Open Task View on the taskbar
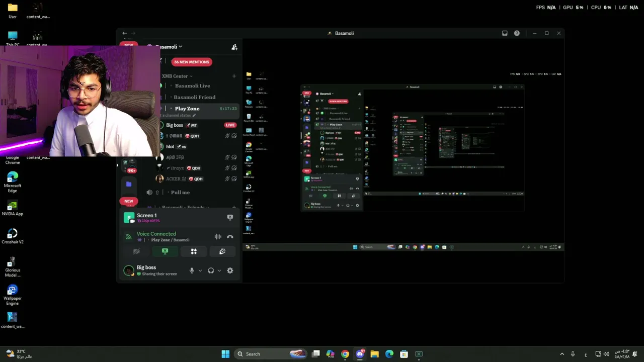The width and height of the screenshot is (644, 362). (x=316, y=354)
